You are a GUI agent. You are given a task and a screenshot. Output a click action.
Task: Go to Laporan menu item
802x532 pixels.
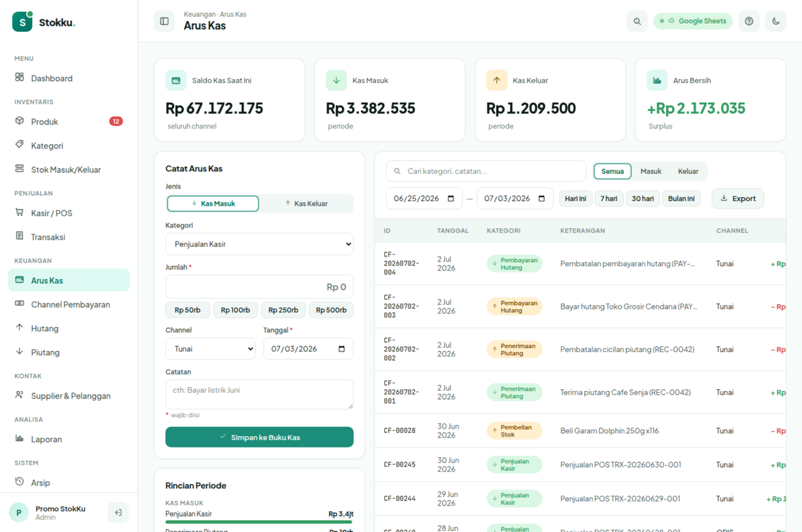69,439
